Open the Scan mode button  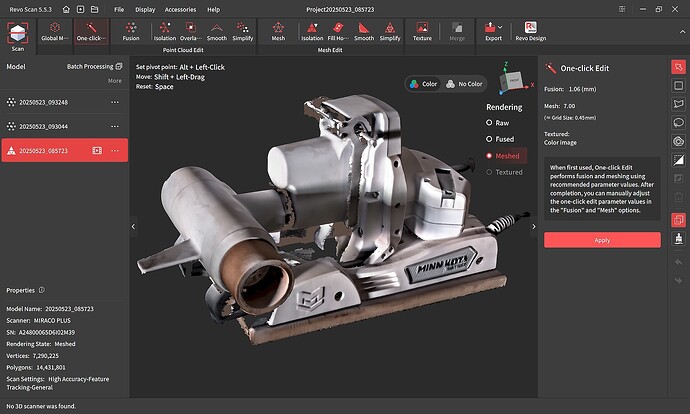[18, 37]
